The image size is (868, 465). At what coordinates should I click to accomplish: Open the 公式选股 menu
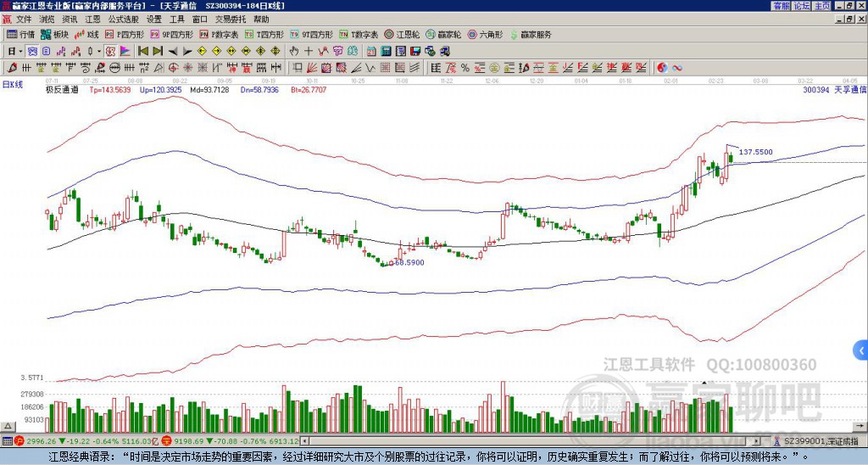tap(124, 20)
